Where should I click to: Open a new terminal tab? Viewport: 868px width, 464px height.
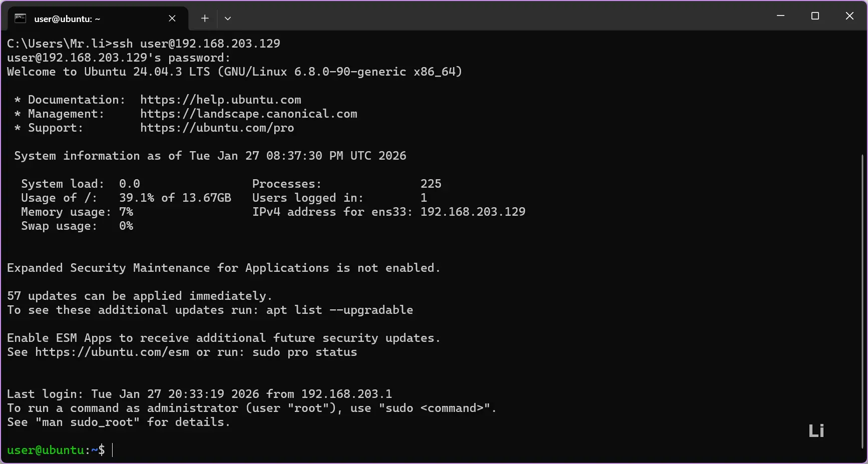(x=205, y=19)
